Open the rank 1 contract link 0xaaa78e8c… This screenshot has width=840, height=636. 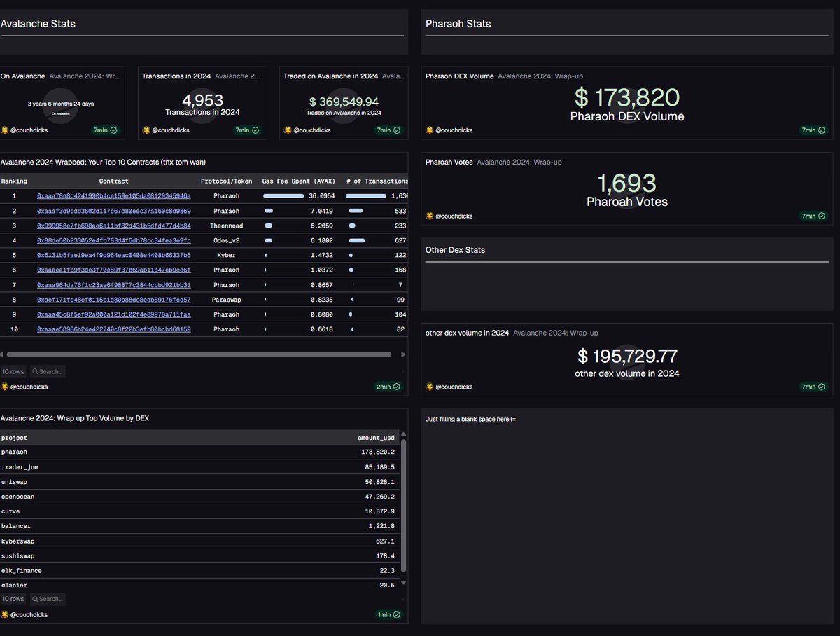tap(113, 196)
